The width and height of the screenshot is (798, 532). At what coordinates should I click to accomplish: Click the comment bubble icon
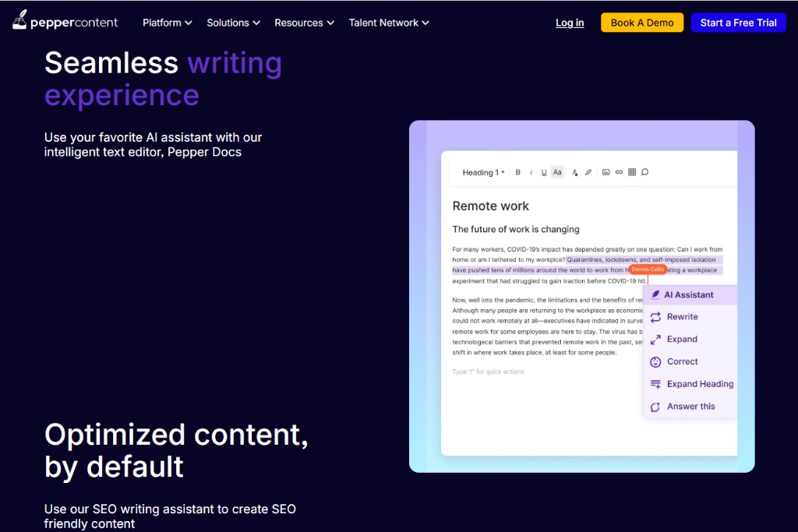[x=644, y=172]
